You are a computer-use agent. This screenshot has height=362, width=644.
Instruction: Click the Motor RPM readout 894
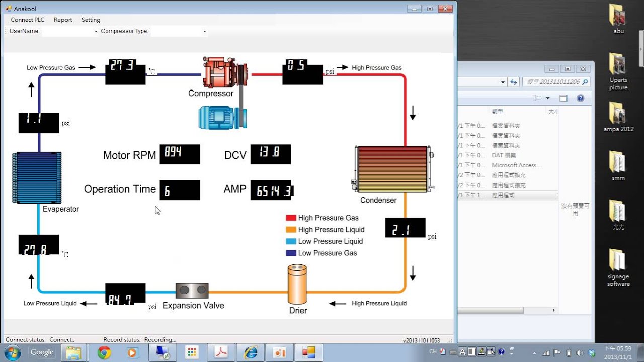tap(180, 154)
